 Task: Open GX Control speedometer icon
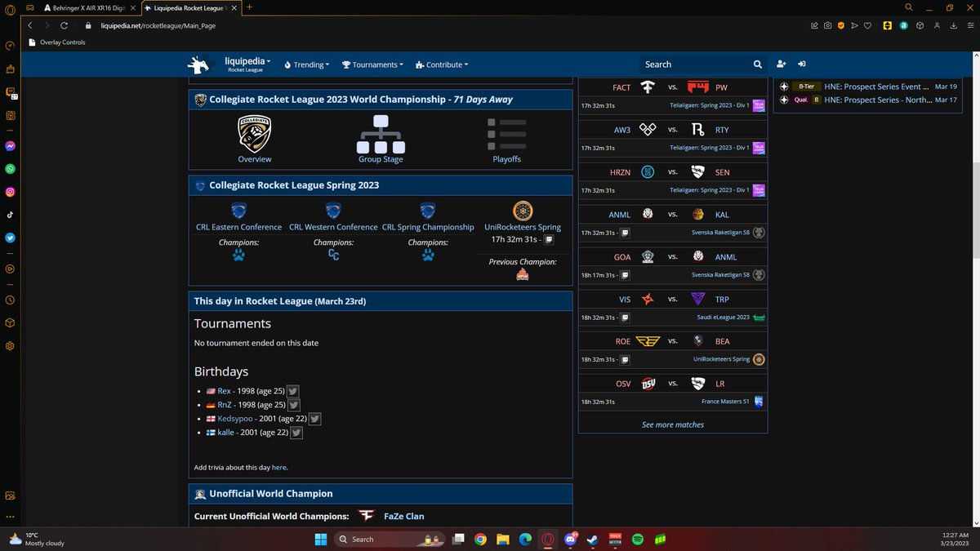pos(10,46)
